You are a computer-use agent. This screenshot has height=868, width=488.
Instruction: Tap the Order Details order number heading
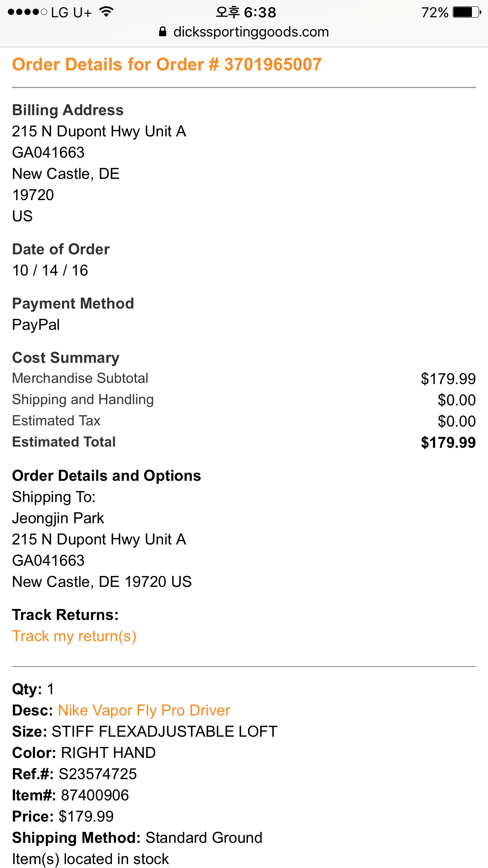point(167,64)
